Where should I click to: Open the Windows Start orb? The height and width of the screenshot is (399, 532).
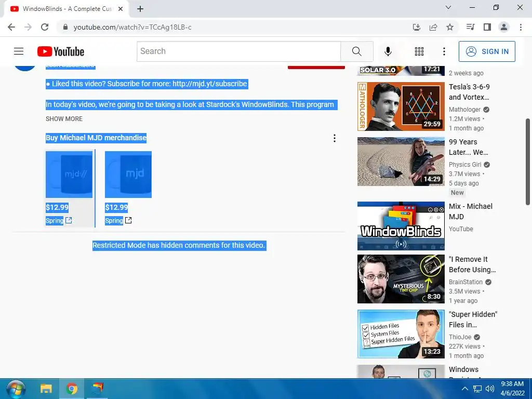point(16,389)
